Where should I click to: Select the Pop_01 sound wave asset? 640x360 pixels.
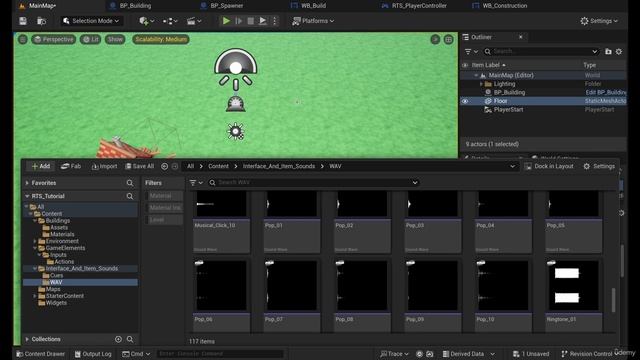291,222
